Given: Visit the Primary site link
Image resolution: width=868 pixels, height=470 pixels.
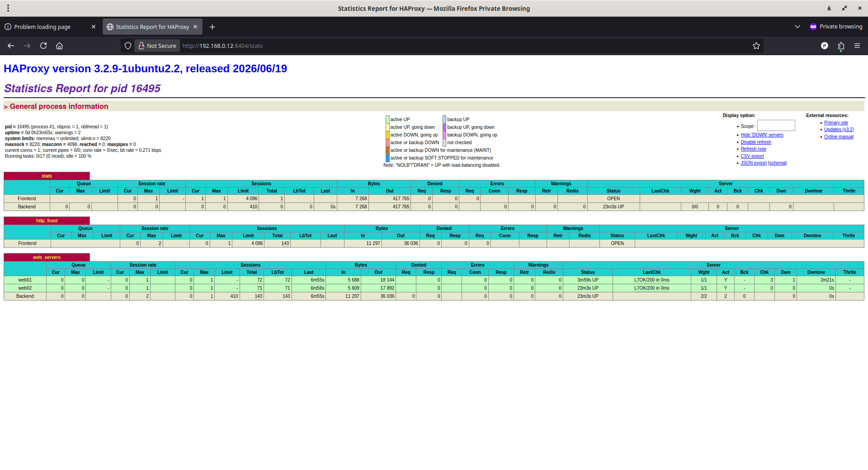Looking at the screenshot, I should tap(836, 122).
